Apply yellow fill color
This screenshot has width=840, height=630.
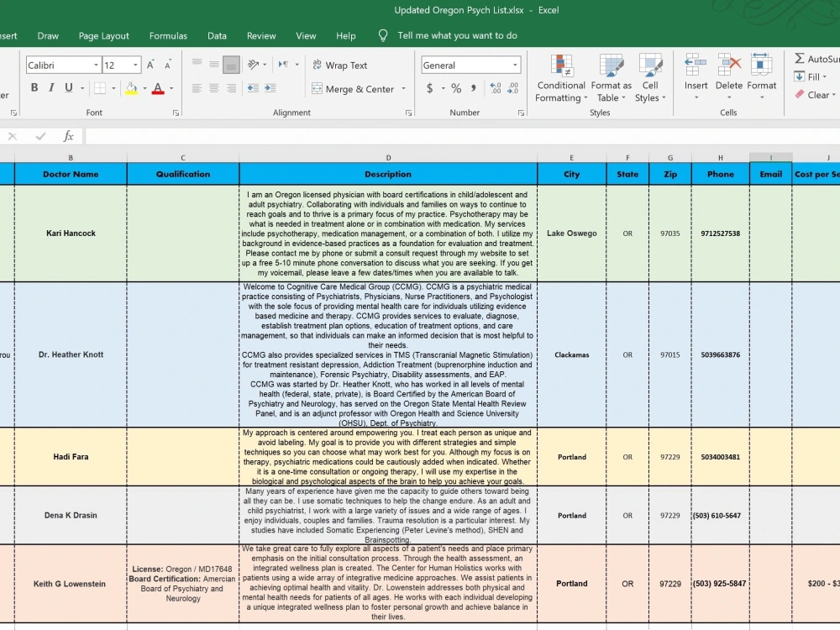click(x=131, y=88)
